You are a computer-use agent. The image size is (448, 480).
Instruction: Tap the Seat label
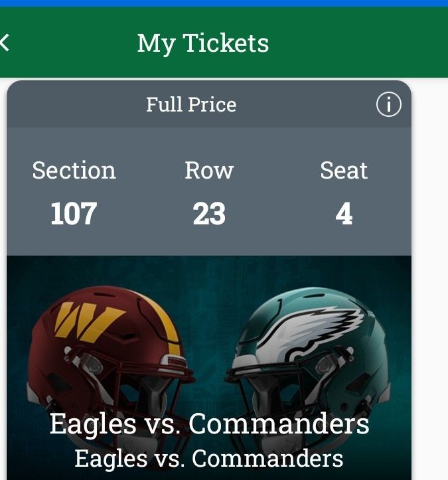344,171
